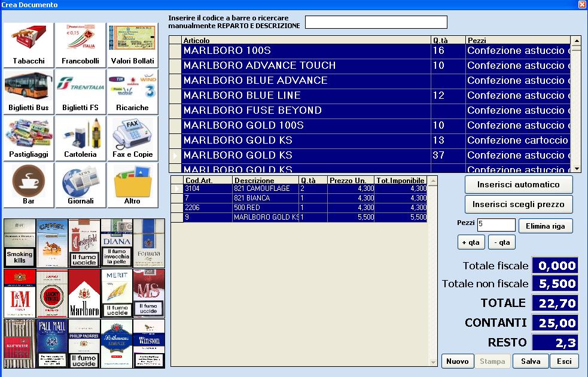Click the Prezzo Un. column header
588x377 pixels.
pos(351,181)
